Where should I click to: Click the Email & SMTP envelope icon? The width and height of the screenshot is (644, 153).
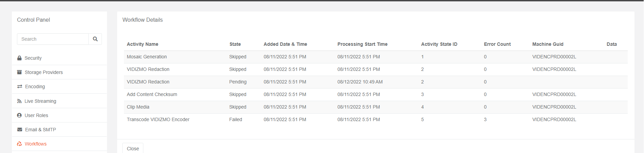tap(20, 130)
